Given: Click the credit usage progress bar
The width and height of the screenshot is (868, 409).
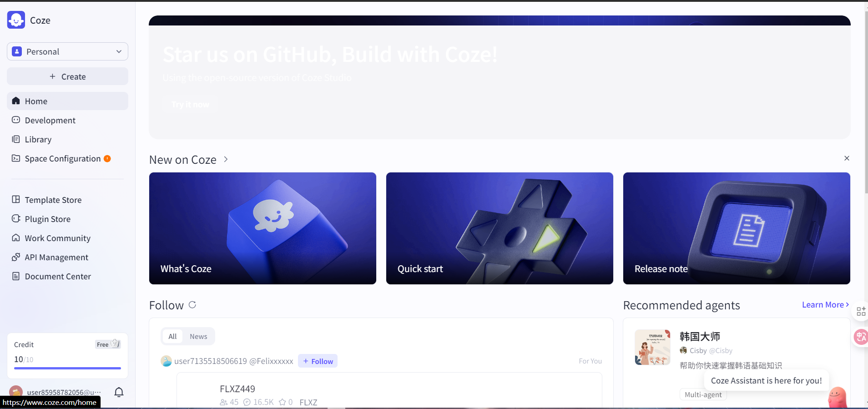Looking at the screenshot, I should point(67,368).
